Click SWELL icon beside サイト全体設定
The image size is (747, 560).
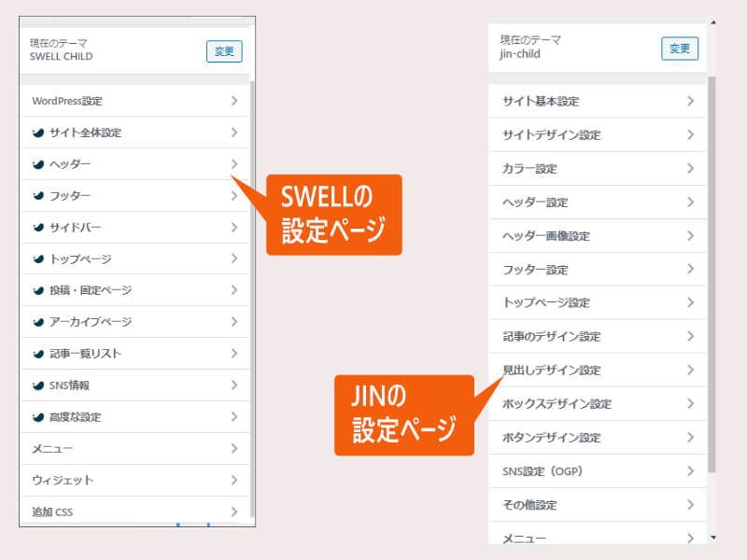[x=38, y=133]
